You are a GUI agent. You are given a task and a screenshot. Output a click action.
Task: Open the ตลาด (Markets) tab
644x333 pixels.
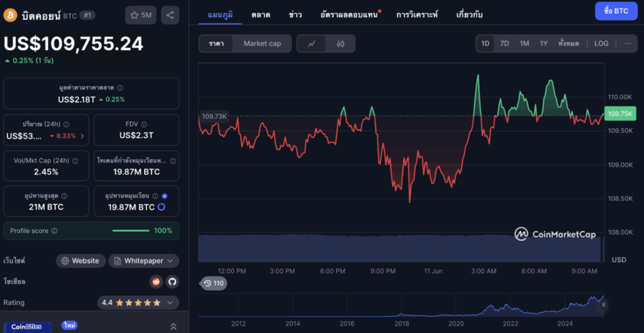point(261,13)
